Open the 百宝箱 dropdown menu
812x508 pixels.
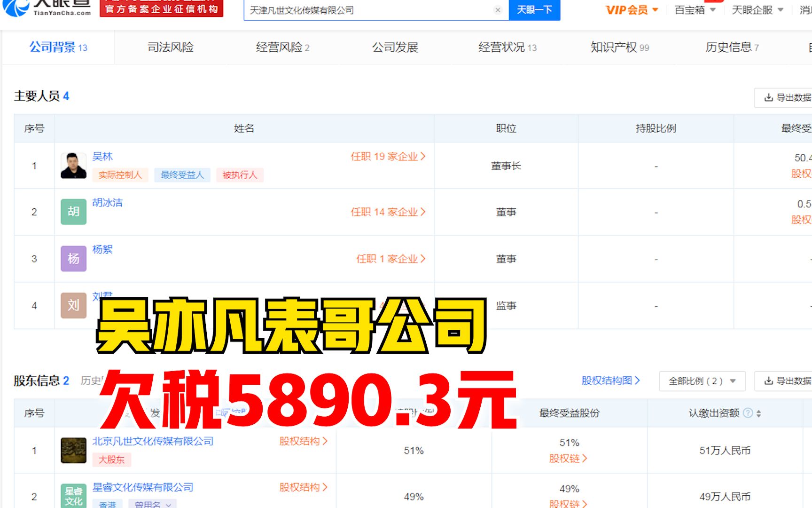pyautogui.click(x=695, y=10)
